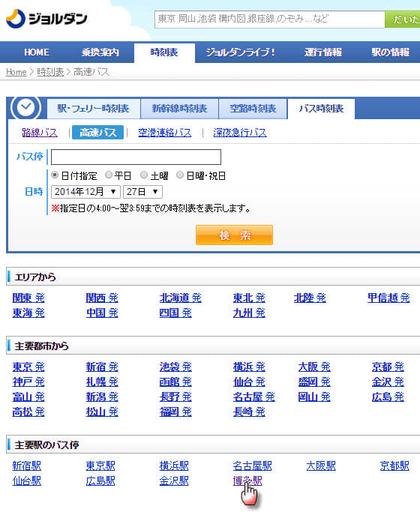The width and height of the screenshot is (420, 512).
Task: Open 仙台 発 city link
Action: [249, 382]
